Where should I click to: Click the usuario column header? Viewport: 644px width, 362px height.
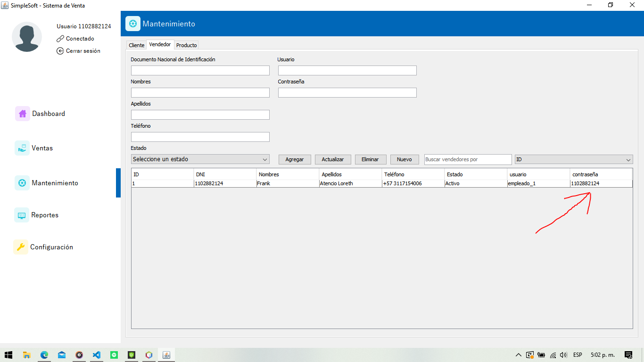[538, 174]
